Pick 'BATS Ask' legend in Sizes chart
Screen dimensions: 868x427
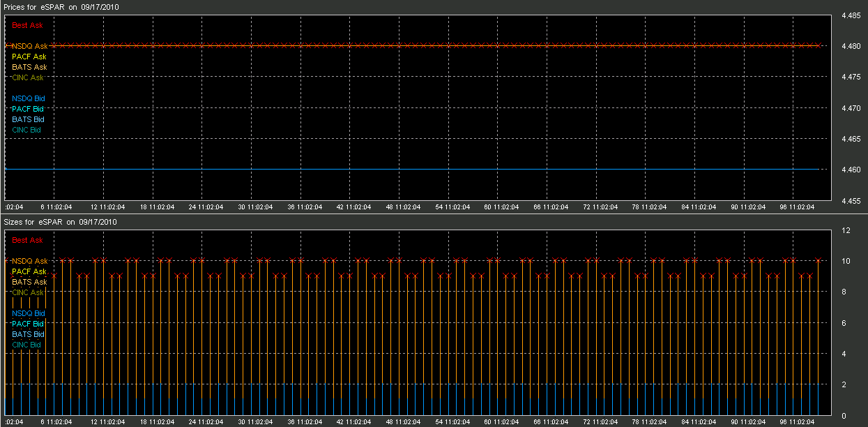point(29,282)
